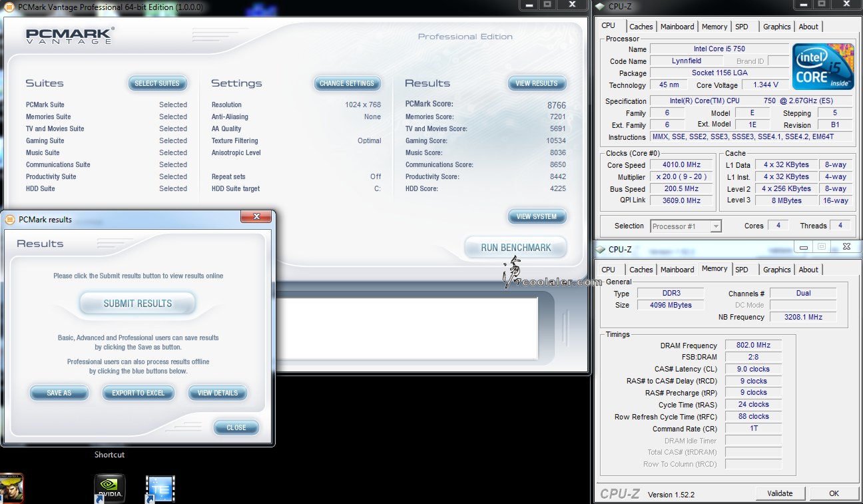
Task: Click the Level 3 cache field 8 MBytes
Action: click(x=787, y=200)
